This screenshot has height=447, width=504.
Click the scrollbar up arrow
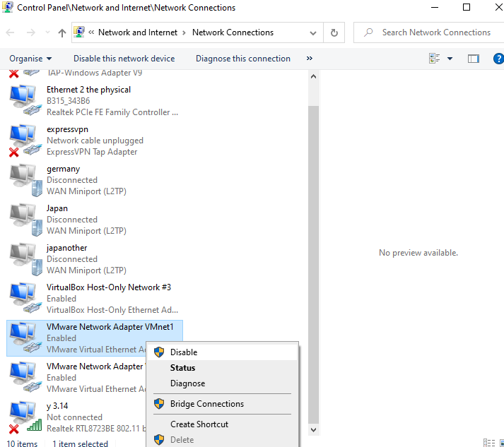[x=313, y=76]
